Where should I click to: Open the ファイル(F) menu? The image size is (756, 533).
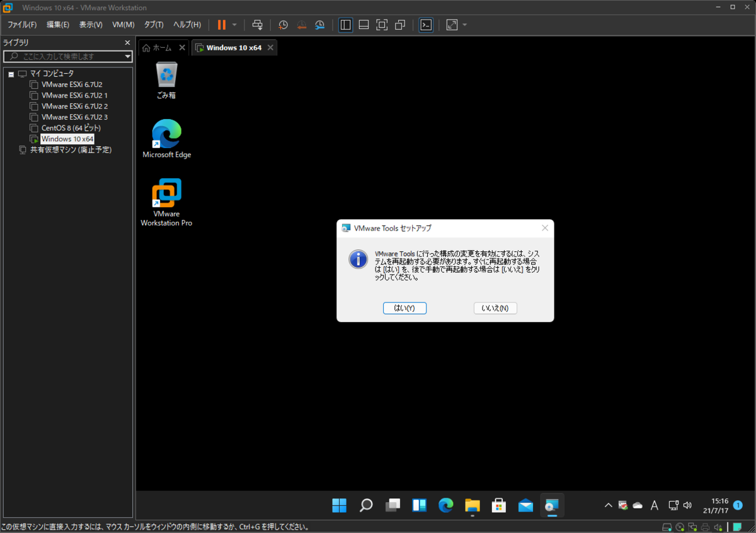(x=22, y=25)
